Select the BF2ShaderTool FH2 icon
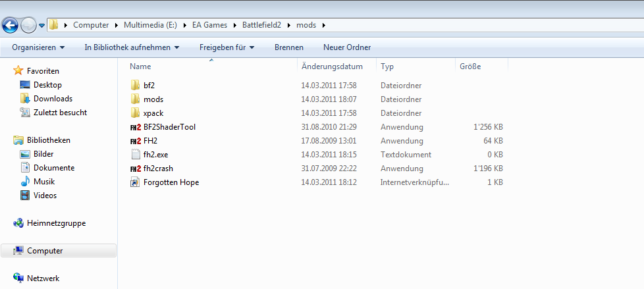This screenshot has width=644, height=289. (x=136, y=127)
